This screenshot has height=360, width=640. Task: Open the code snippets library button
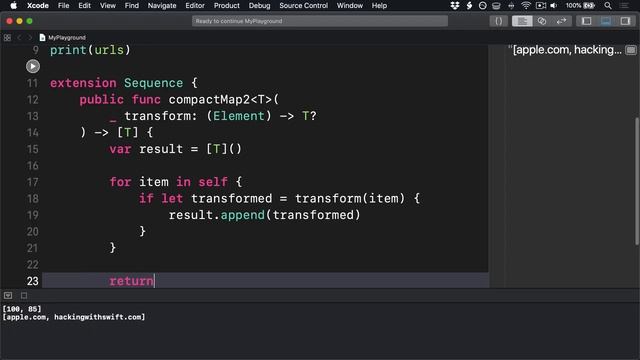pos(498,21)
